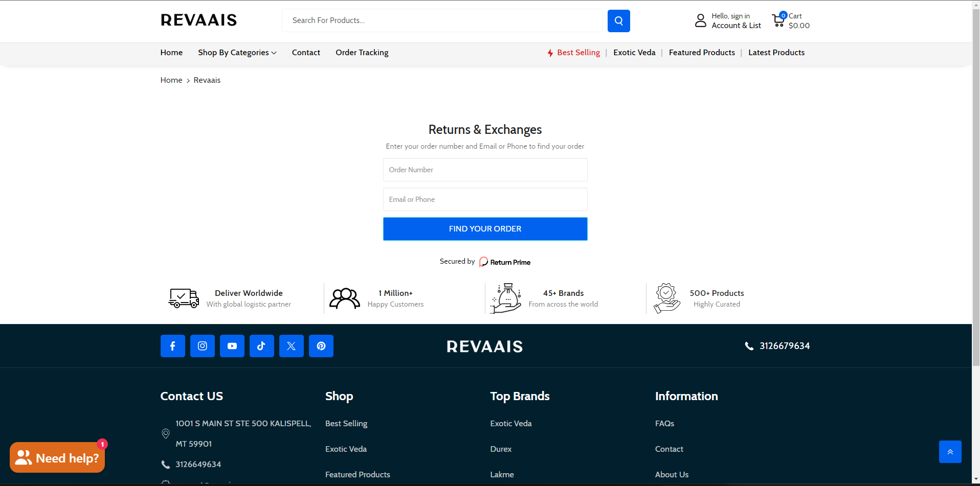The width and height of the screenshot is (980, 486).
Task: Open the About Us link
Action: [672, 475]
